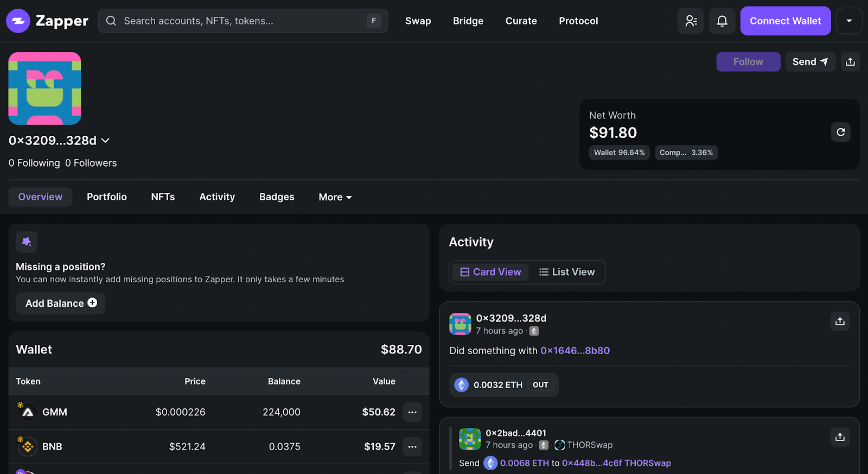This screenshot has height=474, width=868.
Task: Click THORSwap label on activity card
Action: pos(590,445)
